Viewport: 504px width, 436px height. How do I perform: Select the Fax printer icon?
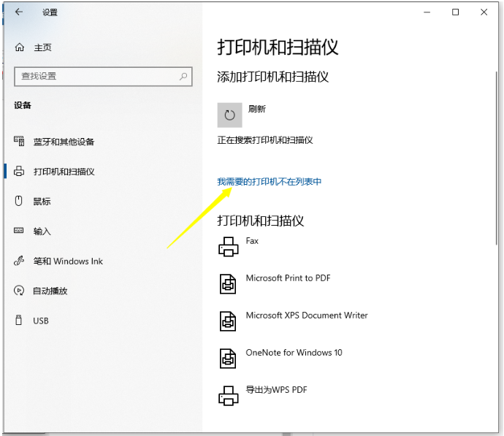pos(229,247)
